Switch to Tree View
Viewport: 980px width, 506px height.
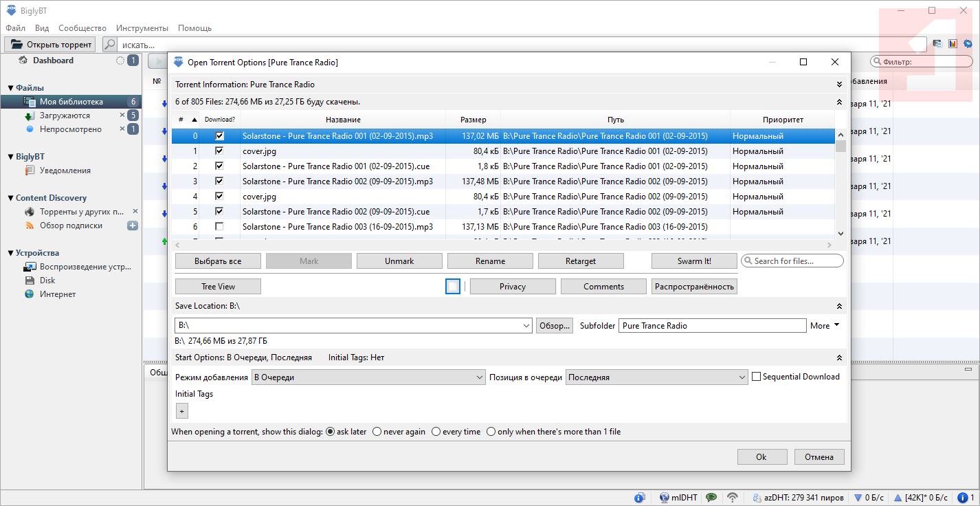tap(218, 287)
